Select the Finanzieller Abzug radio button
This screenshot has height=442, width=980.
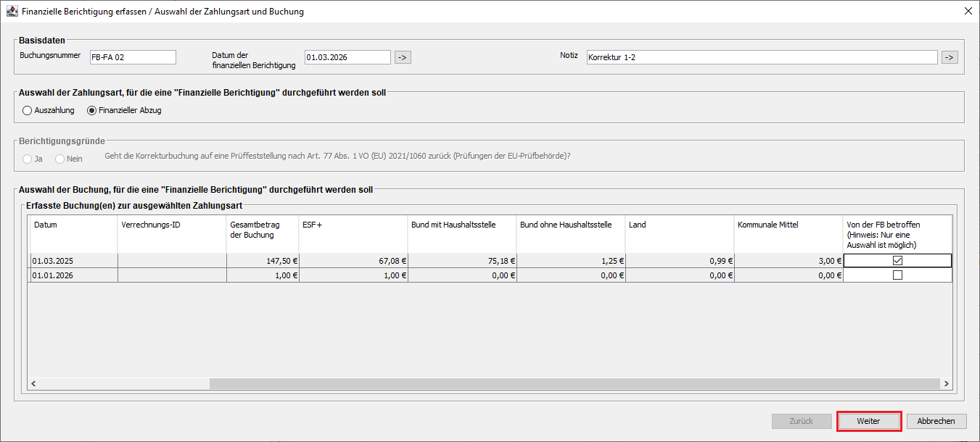(91, 111)
